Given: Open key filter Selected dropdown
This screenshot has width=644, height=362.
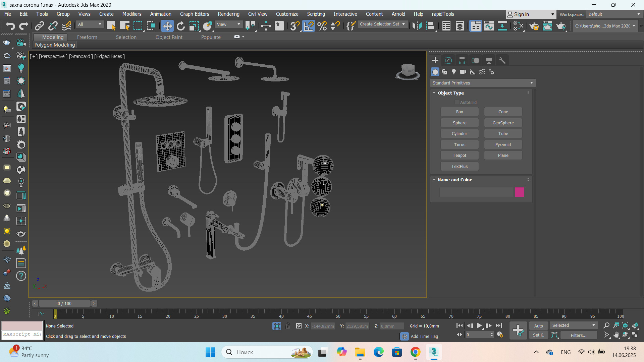Looking at the screenshot, I should pyautogui.click(x=574, y=325).
